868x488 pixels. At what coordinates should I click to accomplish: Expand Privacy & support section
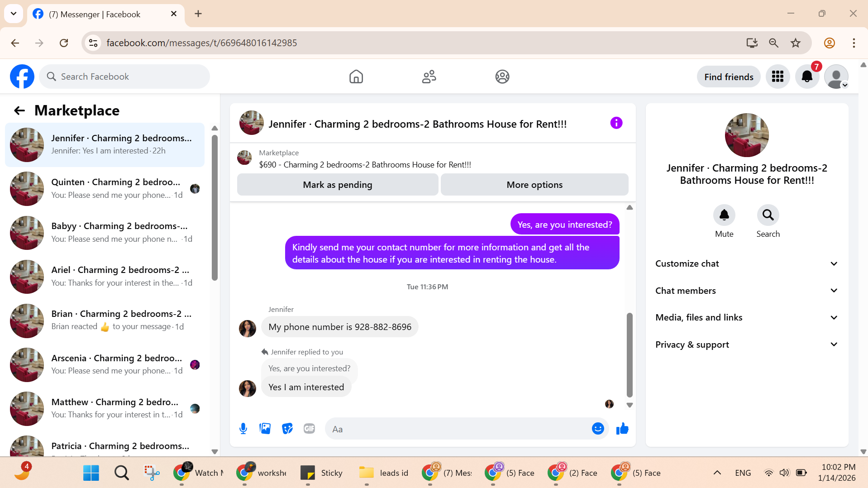[747, 344]
